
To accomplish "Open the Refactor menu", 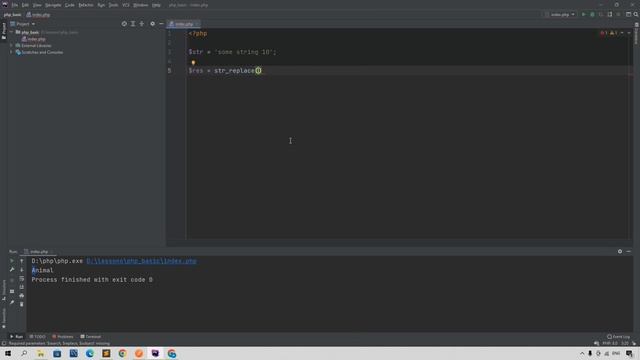I will [86, 5].
